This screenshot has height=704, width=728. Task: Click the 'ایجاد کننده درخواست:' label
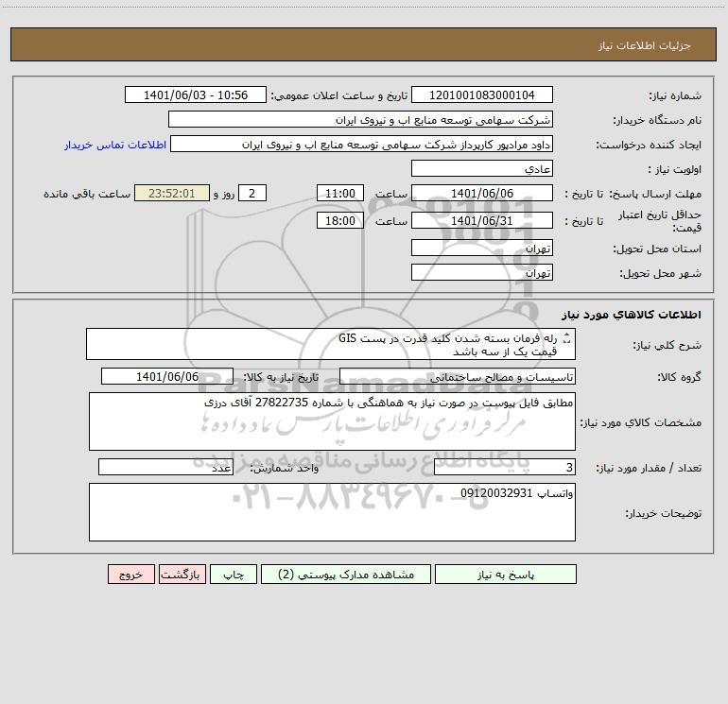649,145
